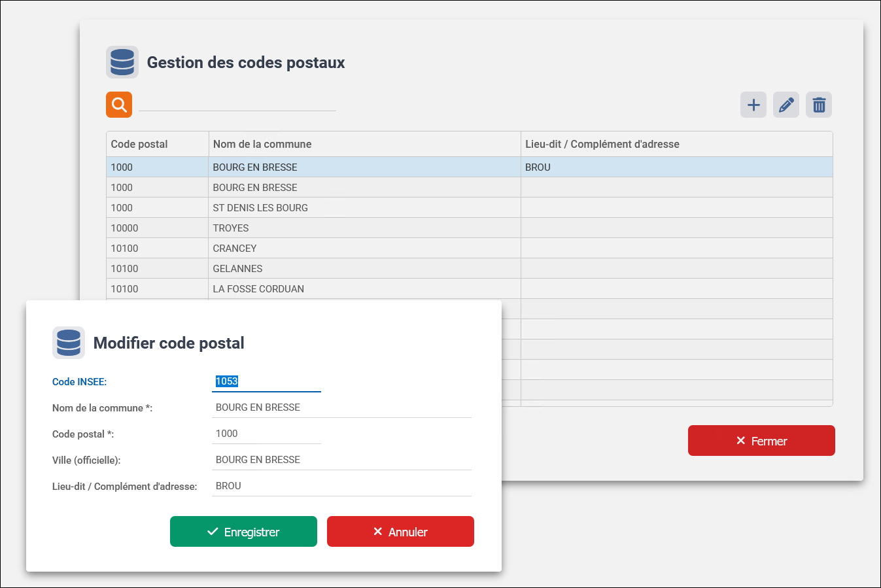This screenshot has height=588, width=881.
Task: Cancel editing via the Annuler button
Action: tap(400, 531)
